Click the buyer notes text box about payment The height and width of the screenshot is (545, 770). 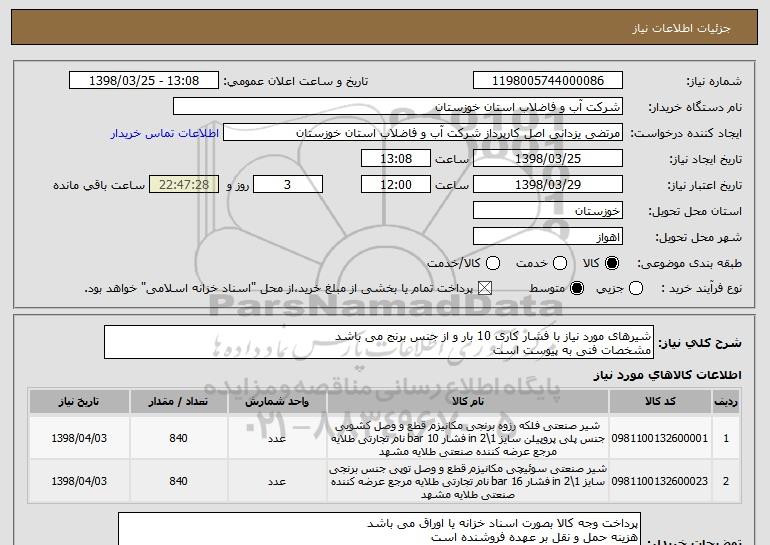[x=379, y=529]
